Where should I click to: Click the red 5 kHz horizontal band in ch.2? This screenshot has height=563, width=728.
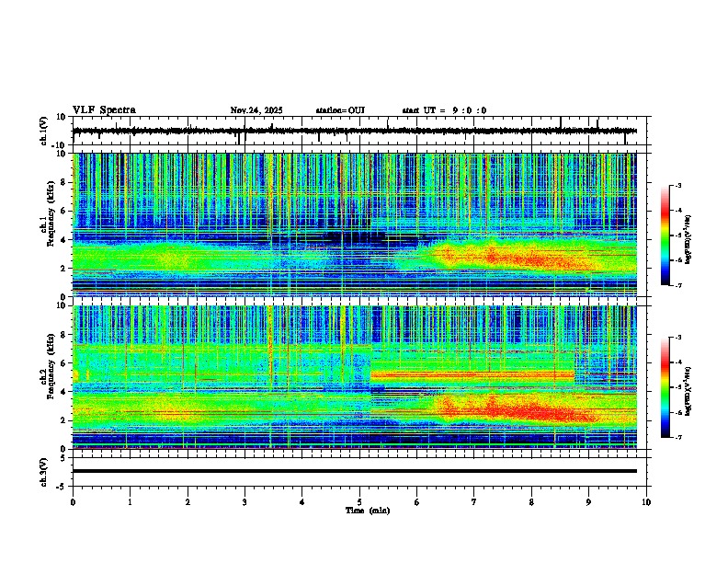click(472, 374)
